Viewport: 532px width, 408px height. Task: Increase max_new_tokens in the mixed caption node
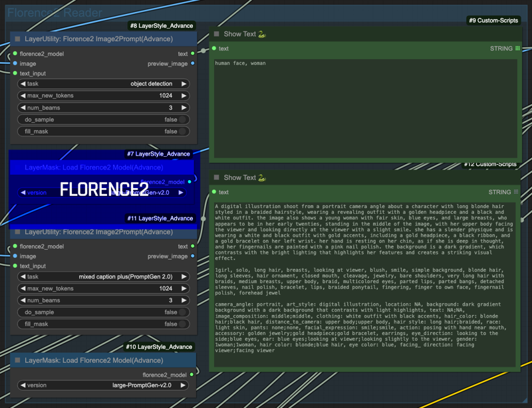(x=184, y=288)
